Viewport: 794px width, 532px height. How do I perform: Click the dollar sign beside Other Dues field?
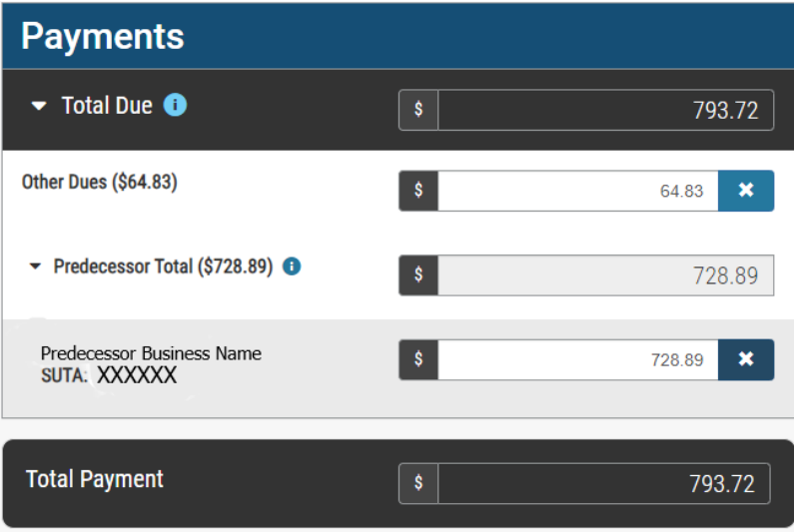pyautogui.click(x=418, y=191)
